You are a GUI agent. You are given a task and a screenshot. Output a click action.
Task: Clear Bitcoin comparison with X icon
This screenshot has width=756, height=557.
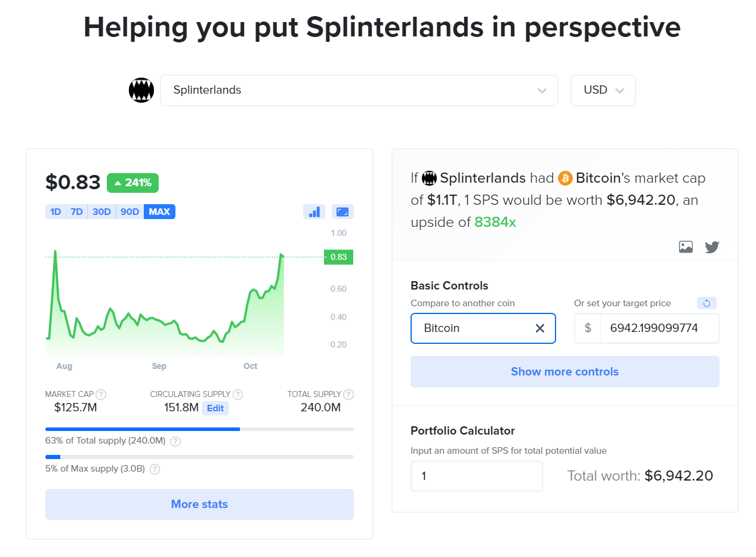point(540,328)
